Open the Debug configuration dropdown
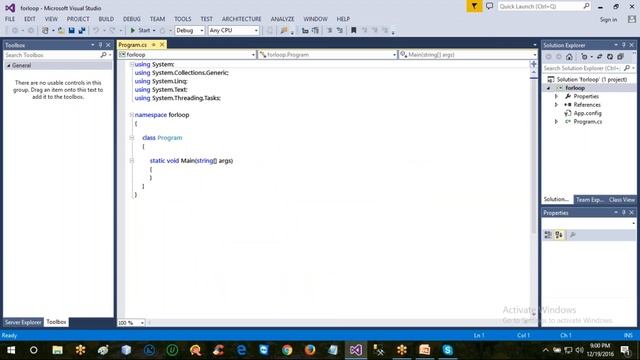This screenshot has height=360, width=640. pyautogui.click(x=189, y=31)
